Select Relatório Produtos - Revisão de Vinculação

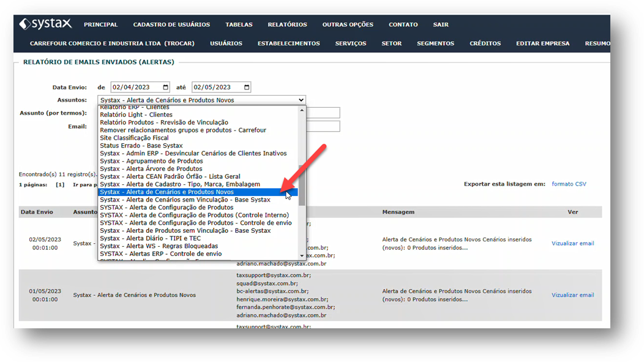[x=198, y=123]
